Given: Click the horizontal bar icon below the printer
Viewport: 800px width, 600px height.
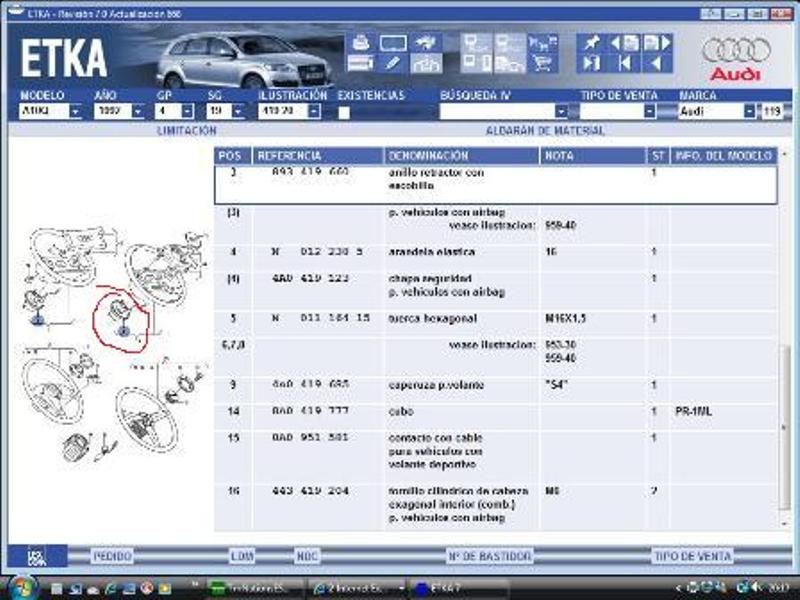Looking at the screenshot, I should pyautogui.click(x=361, y=64).
